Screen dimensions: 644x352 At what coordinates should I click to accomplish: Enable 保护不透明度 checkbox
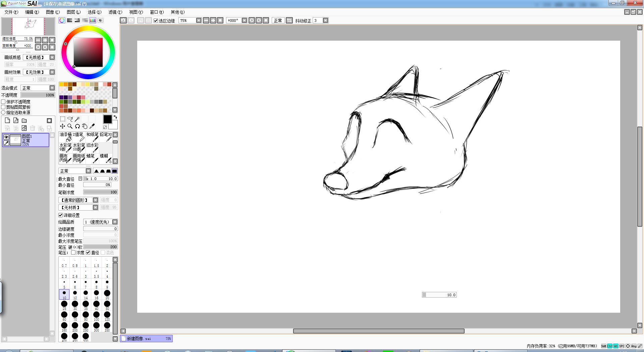point(3,102)
